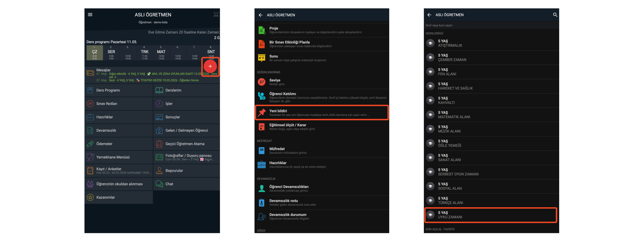Choose Yeni bildiri pin option
644x242 pixels.
point(322,112)
